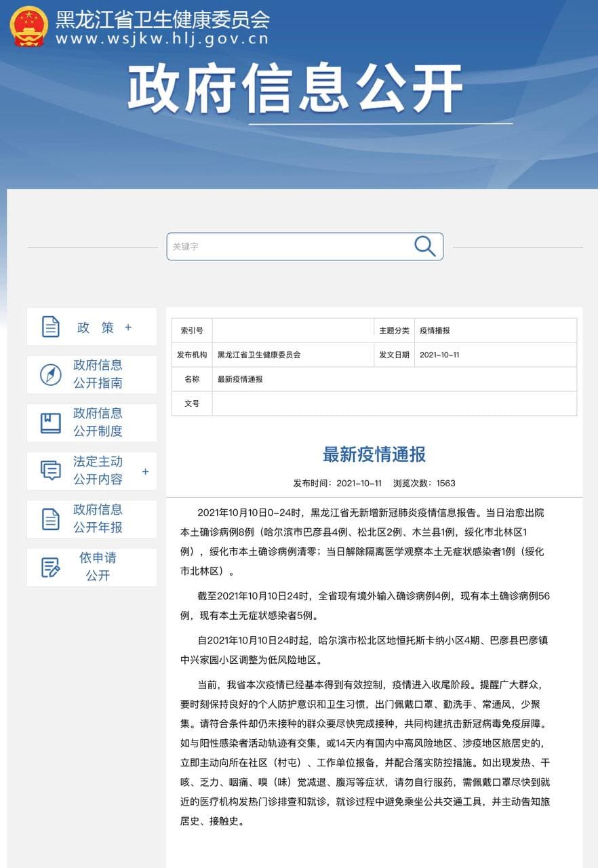Click the 名称 value 最新疫情通报 cell
Image resolution: width=598 pixels, height=868 pixels.
[x=395, y=379]
